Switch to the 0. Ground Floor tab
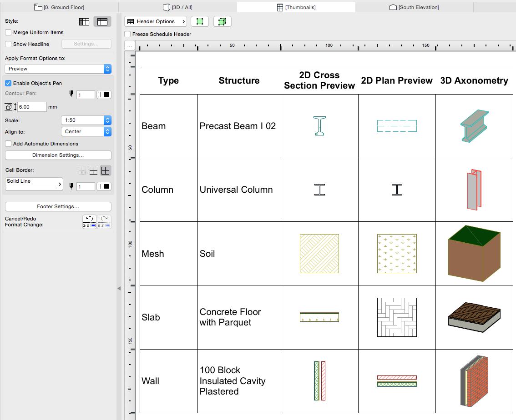Viewport: 516px width, 420px height. click(x=59, y=7)
